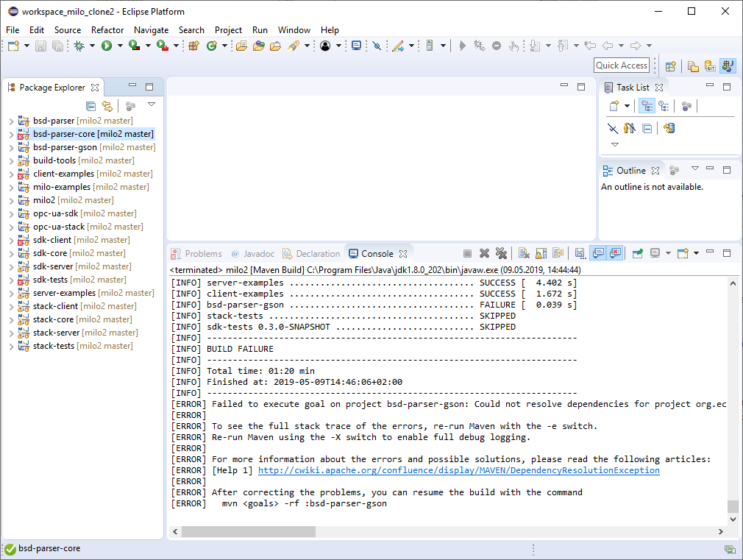This screenshot has width=743, height=560.
Task: Open the Refactor menu
Action: pos(107,30)
